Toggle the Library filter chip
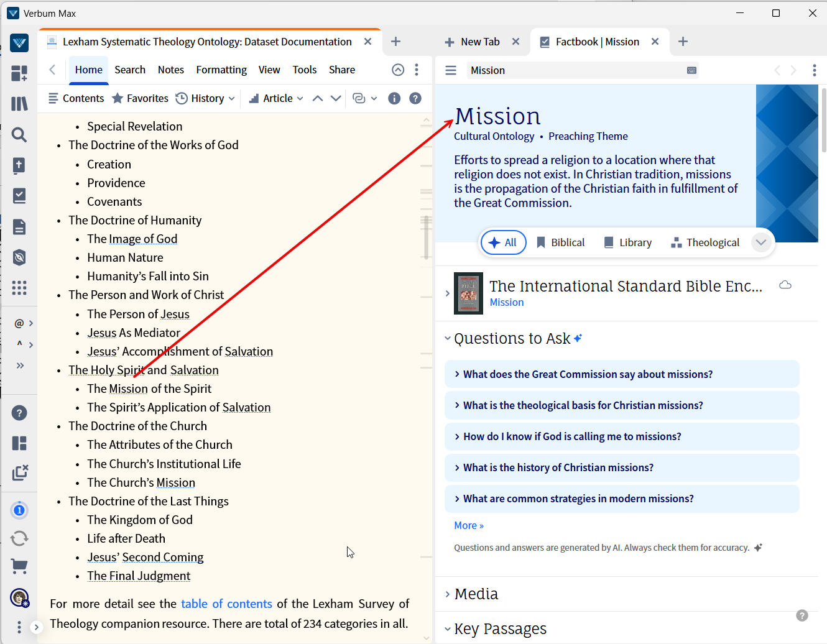The image size is (827, 644). (628, 242)
